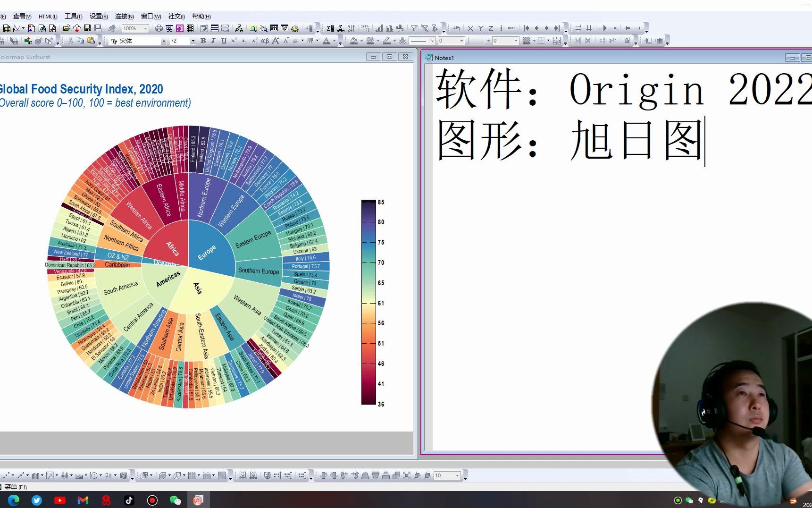
Task: Click the Remove Filter crossed funnel icon
Action: click(x=424, y=29)
